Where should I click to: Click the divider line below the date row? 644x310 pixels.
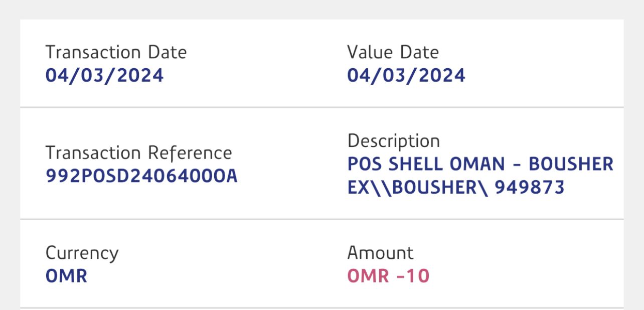point(321,107)
